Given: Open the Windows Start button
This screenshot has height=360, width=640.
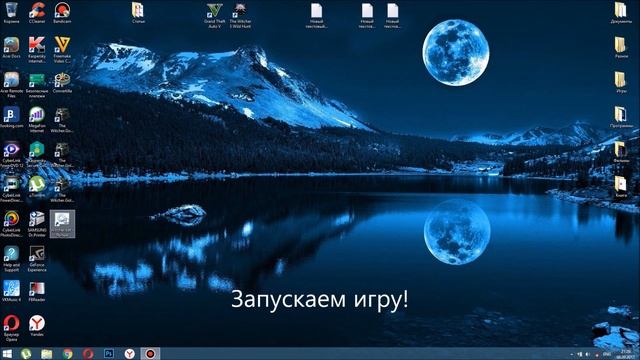Looking at the screenshot, I should pos(7,354).
